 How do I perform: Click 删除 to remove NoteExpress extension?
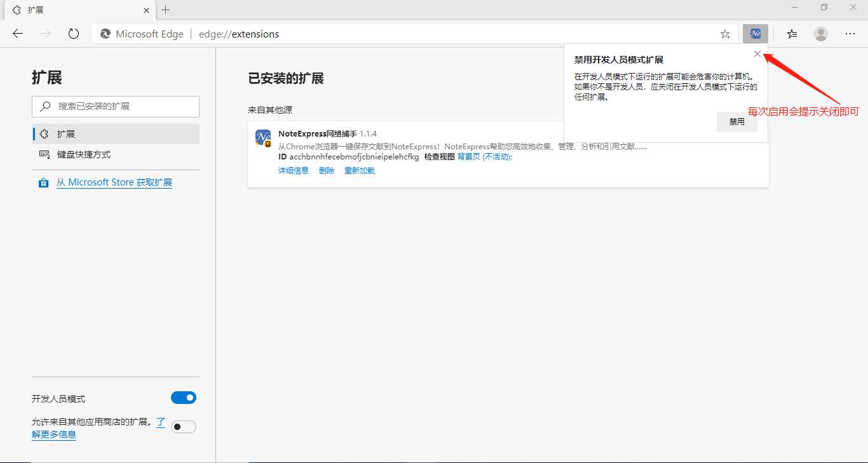coord(327,171)
